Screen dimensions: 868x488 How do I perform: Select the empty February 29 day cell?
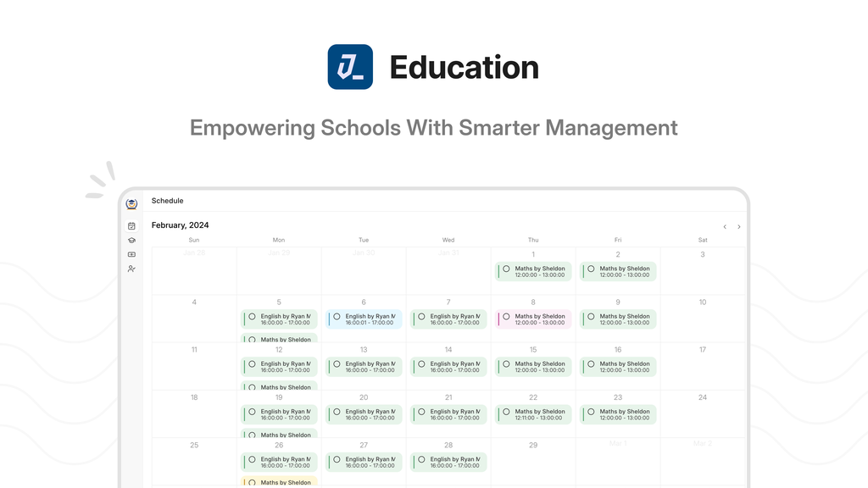pos(533,462)
